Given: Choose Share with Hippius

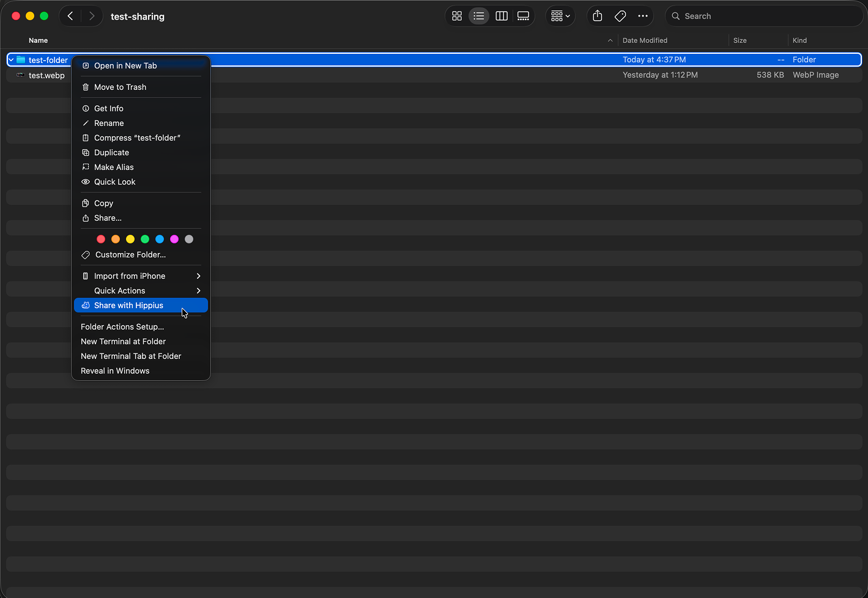Looking at the screenshot, I should [x=141, y=305].
